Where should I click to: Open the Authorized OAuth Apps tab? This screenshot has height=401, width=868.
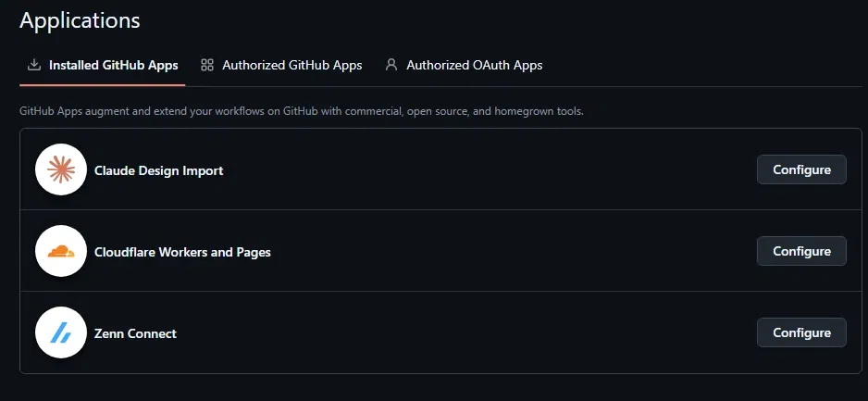tap(464, 66)
